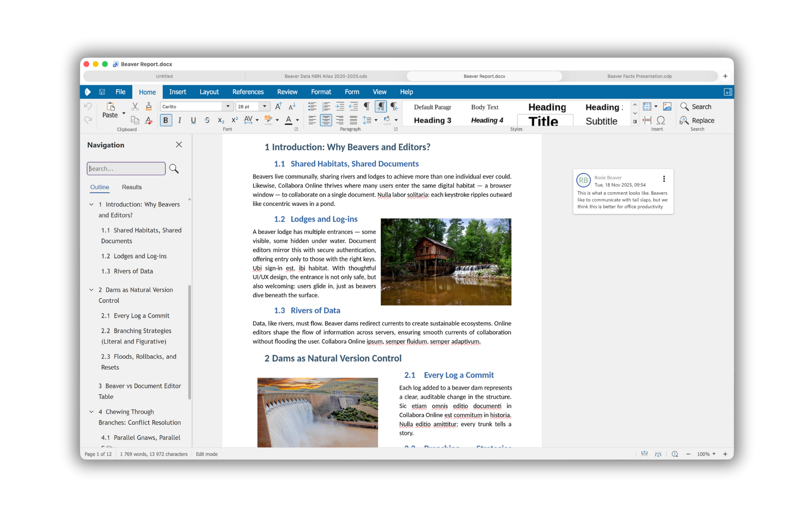Open the References ribbon tab
812x528 pixels.
[x=248, y=92]
